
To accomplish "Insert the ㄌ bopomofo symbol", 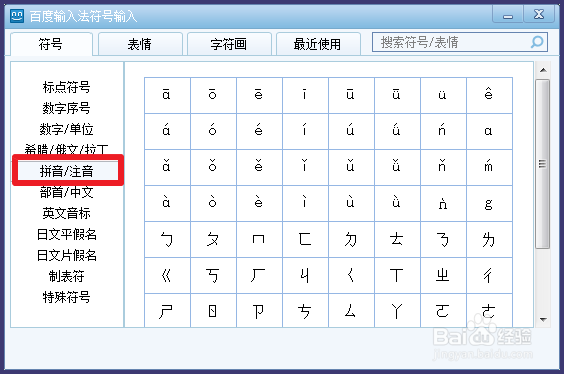I will [x=490, y=239].
